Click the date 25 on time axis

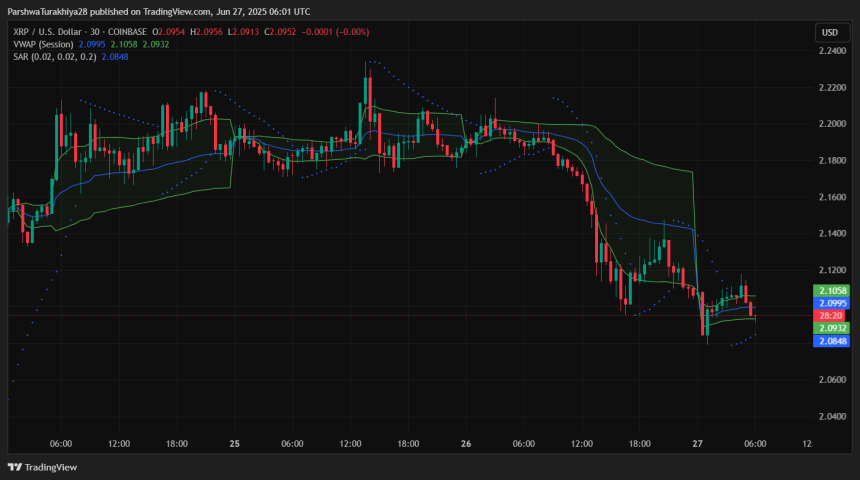(x=235, y=444)
